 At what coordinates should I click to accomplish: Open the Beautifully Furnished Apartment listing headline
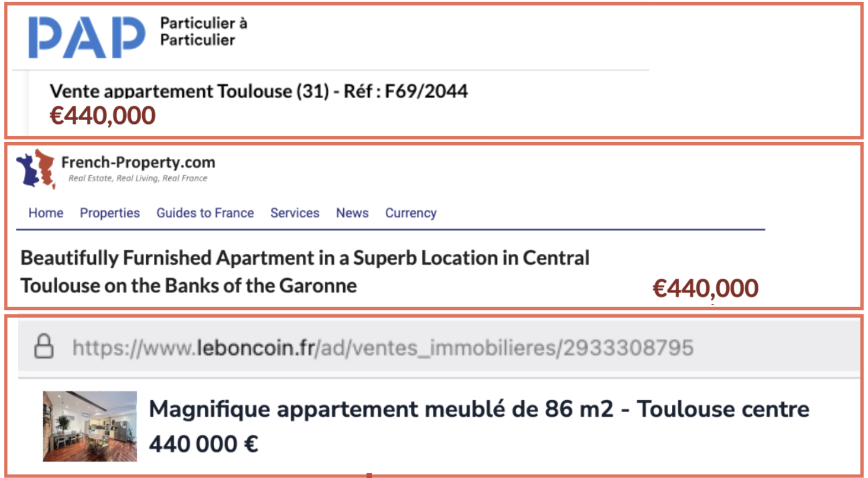tap(304, 272)
